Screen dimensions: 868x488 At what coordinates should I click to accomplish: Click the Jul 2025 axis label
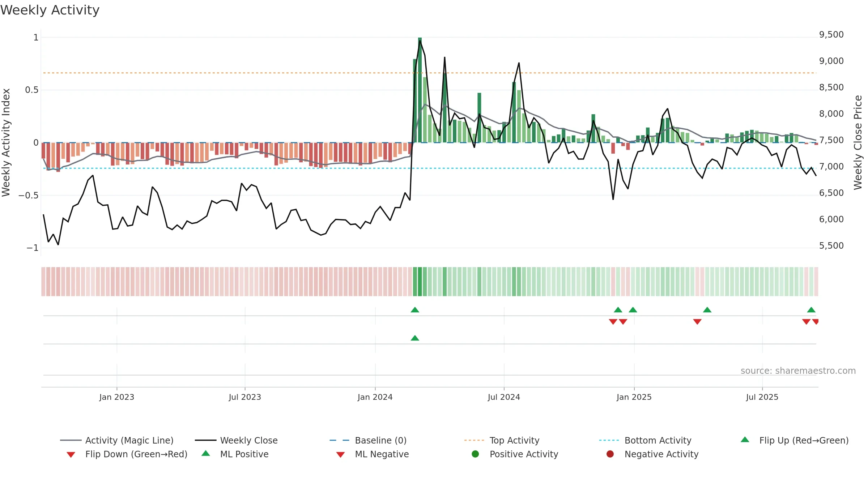pos(762,397)
